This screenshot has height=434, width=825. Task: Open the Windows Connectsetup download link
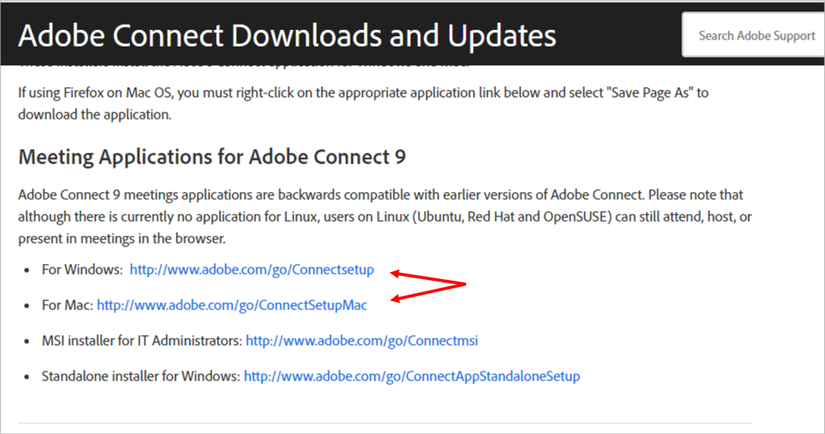pyautogui.click(x=251, y=270)
